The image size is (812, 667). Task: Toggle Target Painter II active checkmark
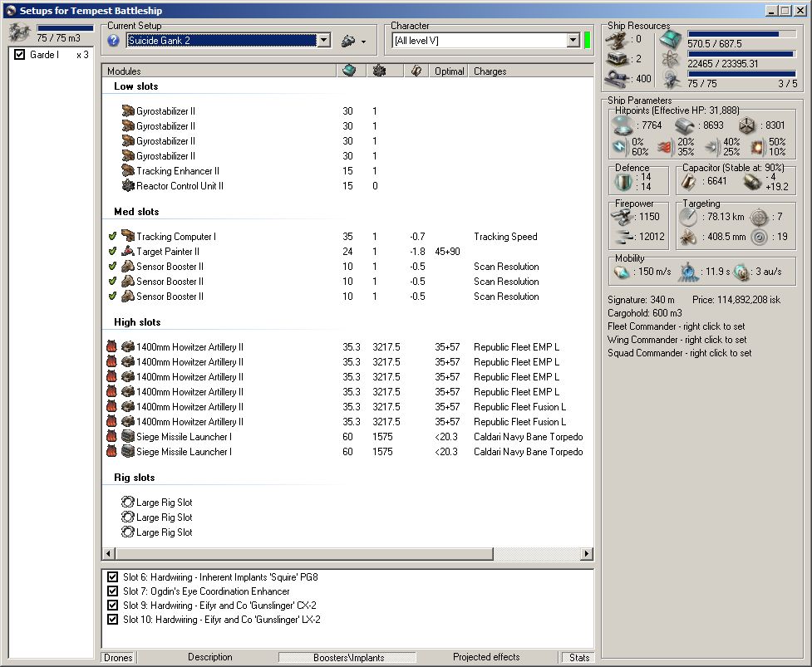point(112,252)
